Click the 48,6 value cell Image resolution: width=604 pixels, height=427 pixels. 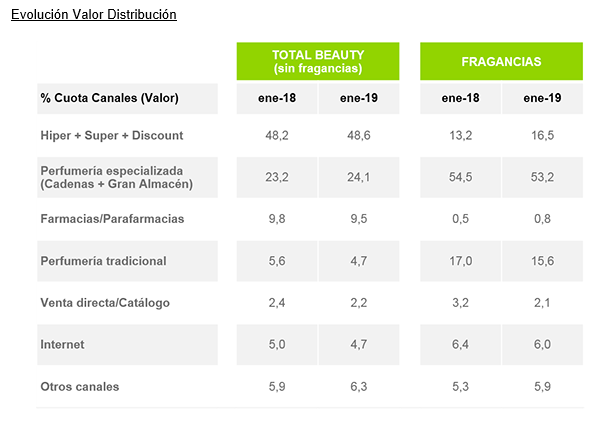(x=359, y=135)
